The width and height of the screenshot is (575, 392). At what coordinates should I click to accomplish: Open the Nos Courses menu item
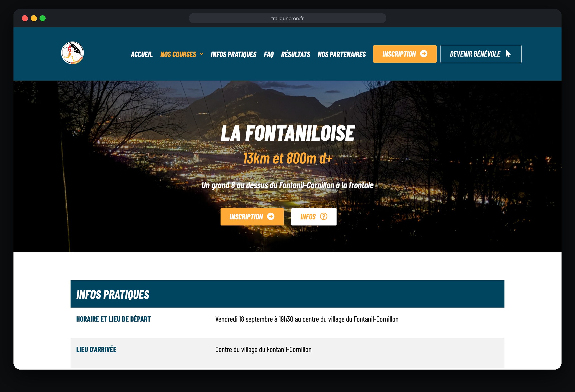click(x=178, y=54)
